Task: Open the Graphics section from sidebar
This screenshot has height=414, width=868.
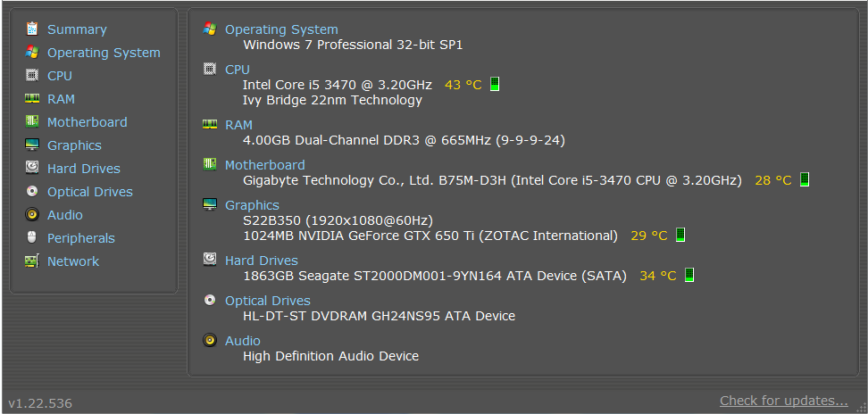Action: (74, 145)
